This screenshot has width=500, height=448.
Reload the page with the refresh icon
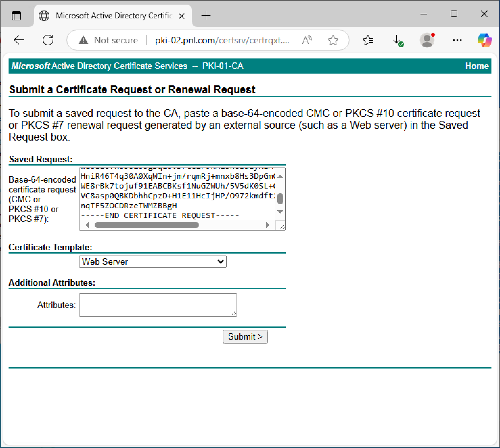[48, 40]
